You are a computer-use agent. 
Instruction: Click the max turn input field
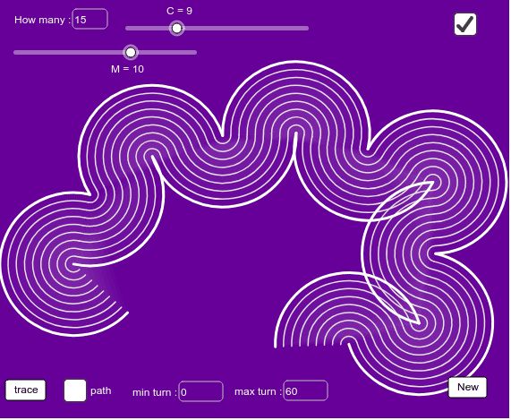(x=306, y=390)
